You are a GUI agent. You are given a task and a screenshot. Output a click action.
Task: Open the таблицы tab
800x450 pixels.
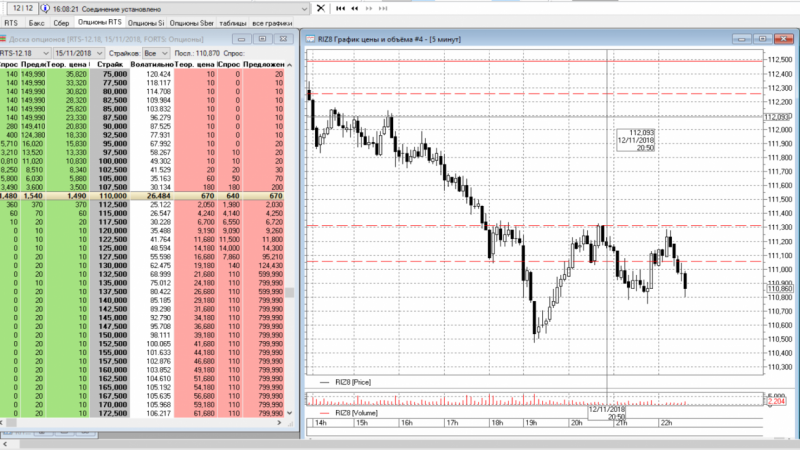click(233, 23)
